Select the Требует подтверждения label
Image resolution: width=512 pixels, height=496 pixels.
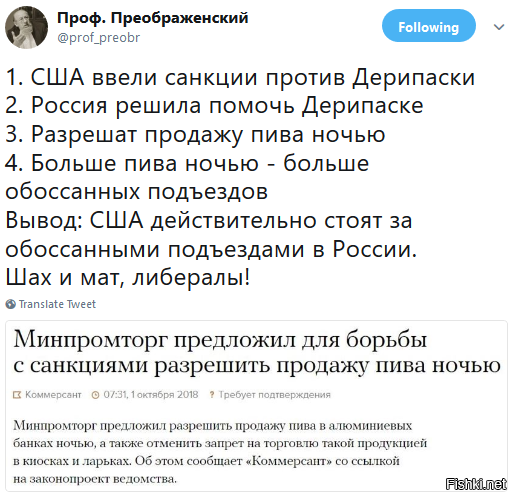coord(275,395)
